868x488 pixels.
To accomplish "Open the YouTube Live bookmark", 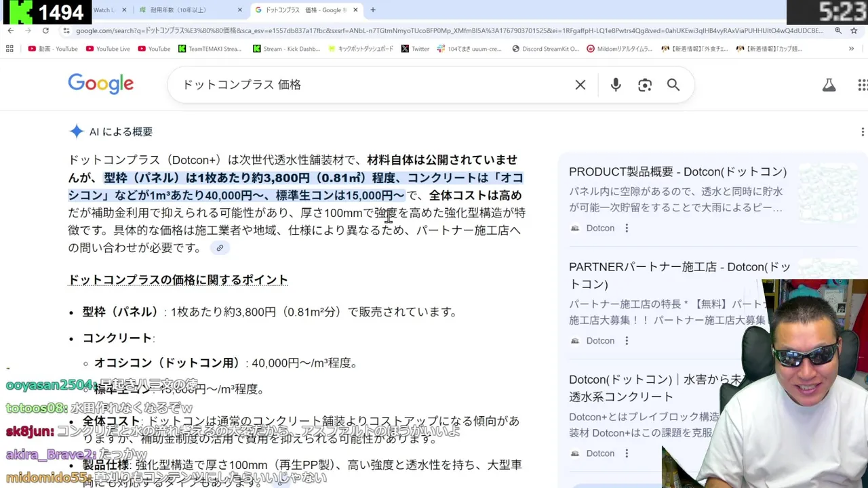I will coord(108,49).
